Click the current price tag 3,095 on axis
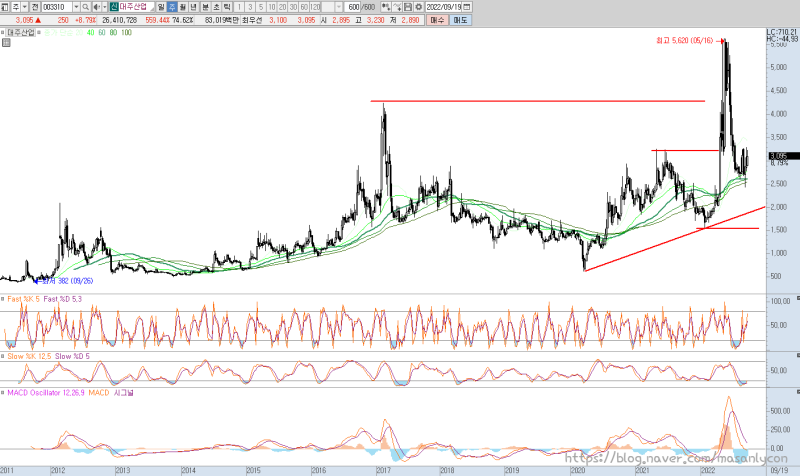The width and height of the screenshot is (800, 476). tap(784, 156)
